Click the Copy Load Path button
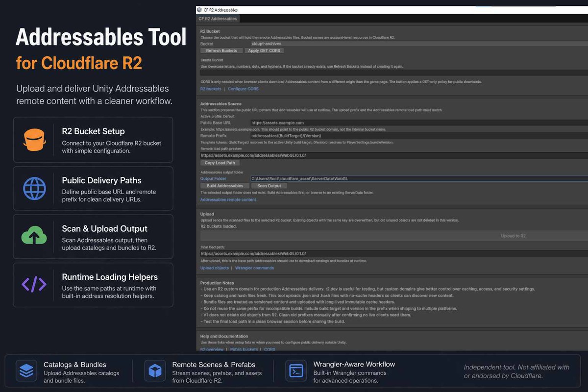The width and height of the screenshot is (588, 392). [x=220, y=163]
